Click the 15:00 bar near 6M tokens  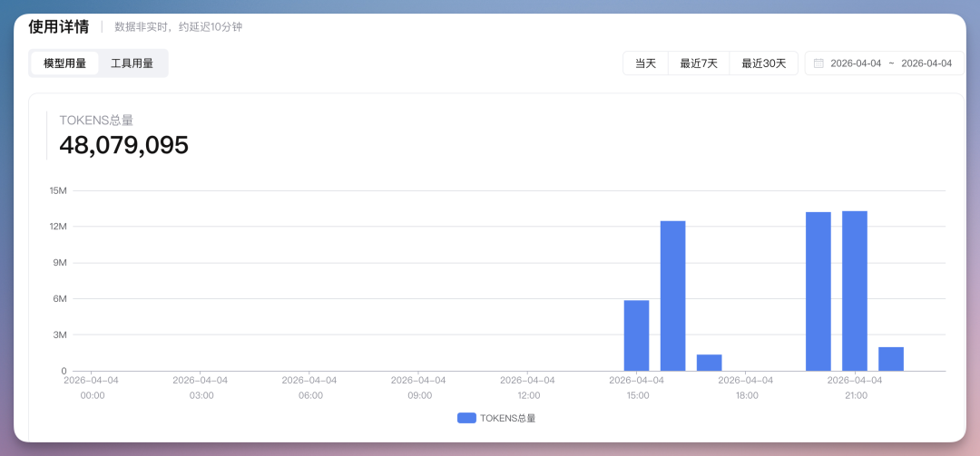636,335
